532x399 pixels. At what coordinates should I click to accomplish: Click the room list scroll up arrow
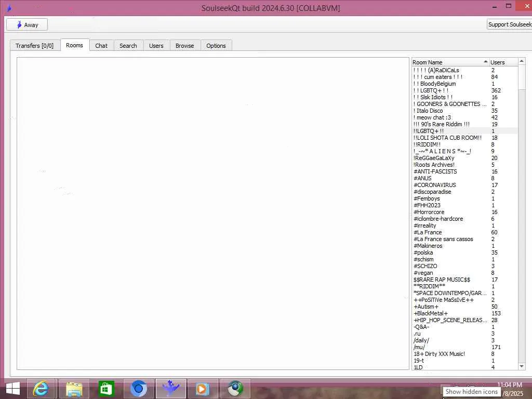522,61
